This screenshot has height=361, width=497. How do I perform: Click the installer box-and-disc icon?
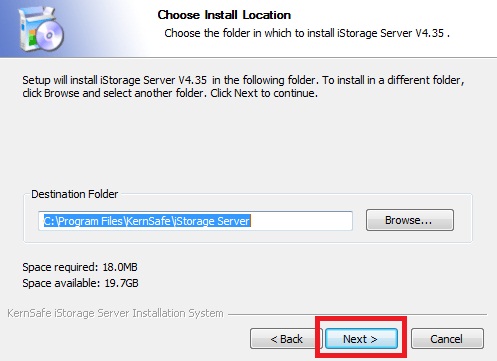point(41,29)
